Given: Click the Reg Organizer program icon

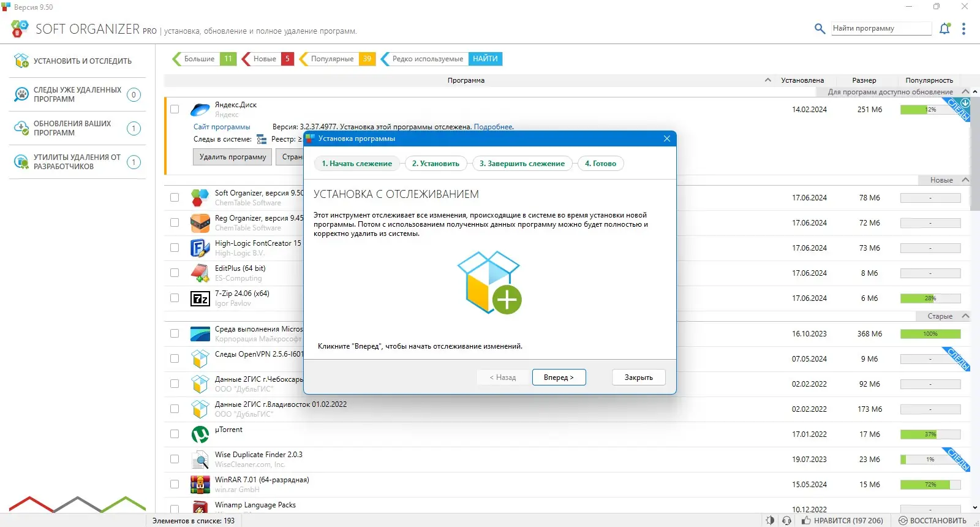Looking at the screenshot, I should [x=200, y=223].
